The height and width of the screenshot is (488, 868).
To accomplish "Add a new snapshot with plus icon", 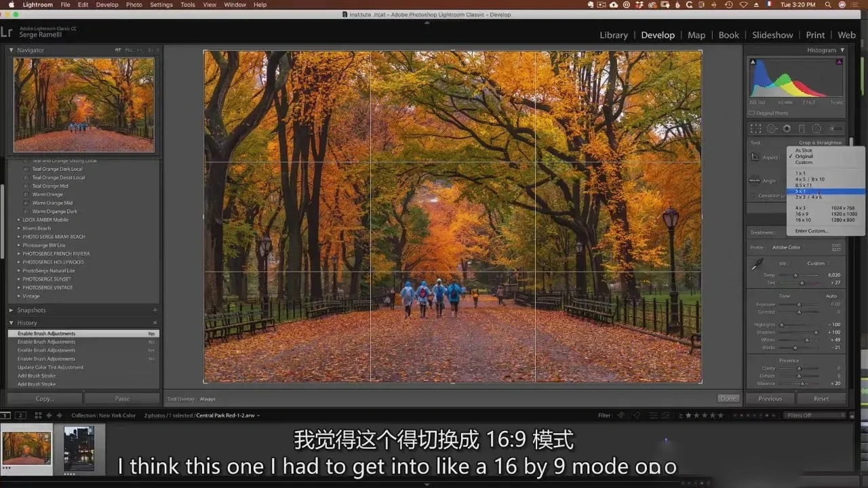I will coord(155,310).
